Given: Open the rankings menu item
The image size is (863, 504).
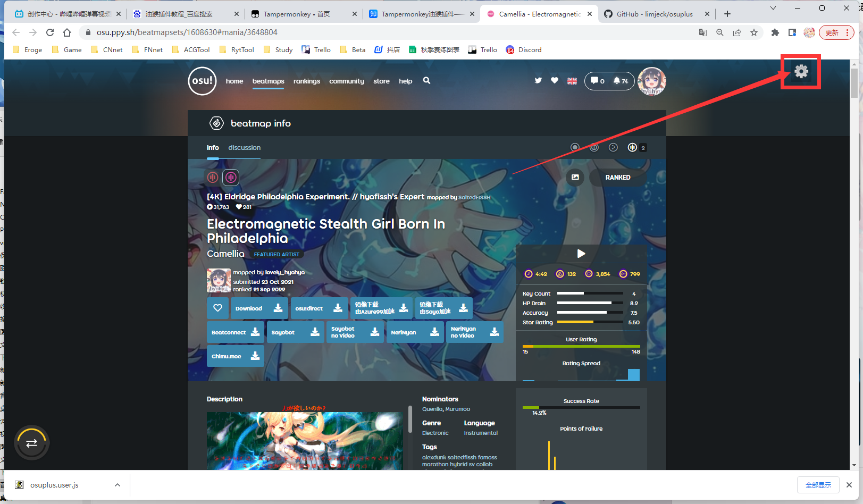Looking at the screenshot, I should click(306, 81).
